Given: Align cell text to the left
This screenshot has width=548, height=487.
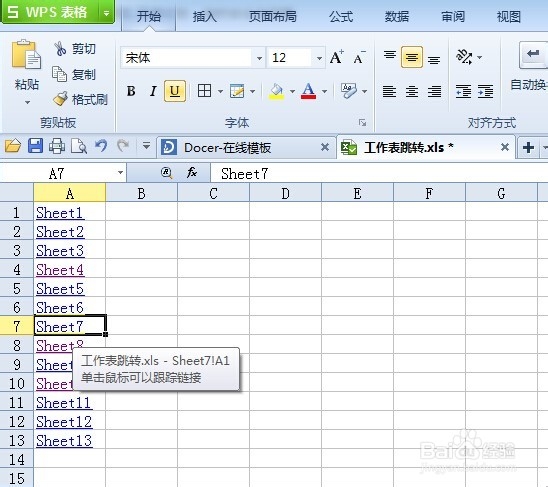Looking at the screenshot, I should click(x=389, y=91).
